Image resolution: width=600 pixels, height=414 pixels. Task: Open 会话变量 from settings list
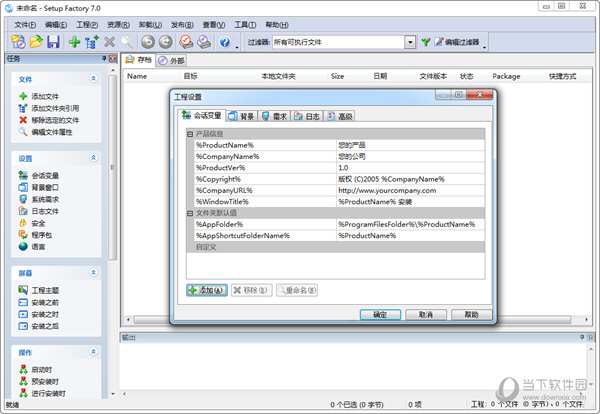pos(39,175)
